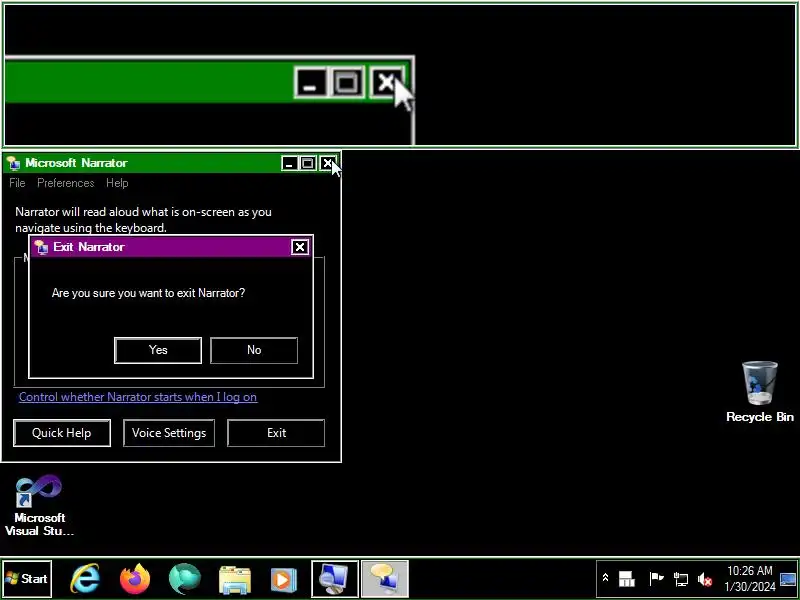Click the Show Desktop button

788,579
